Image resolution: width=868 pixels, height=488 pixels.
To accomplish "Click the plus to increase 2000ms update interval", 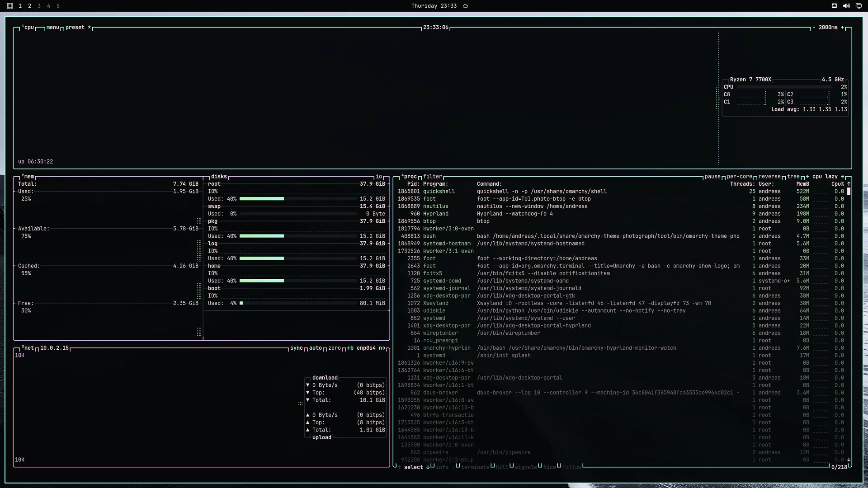I will 842,28.
